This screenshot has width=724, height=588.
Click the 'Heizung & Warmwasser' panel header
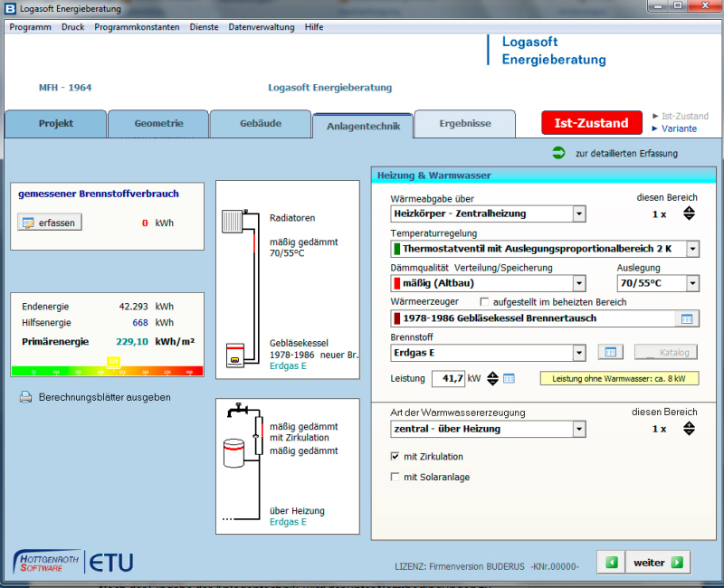(x=544, y=175)
